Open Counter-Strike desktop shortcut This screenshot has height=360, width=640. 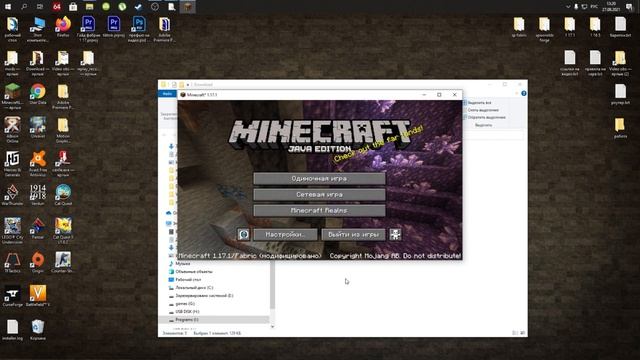[x=63, y=262]
